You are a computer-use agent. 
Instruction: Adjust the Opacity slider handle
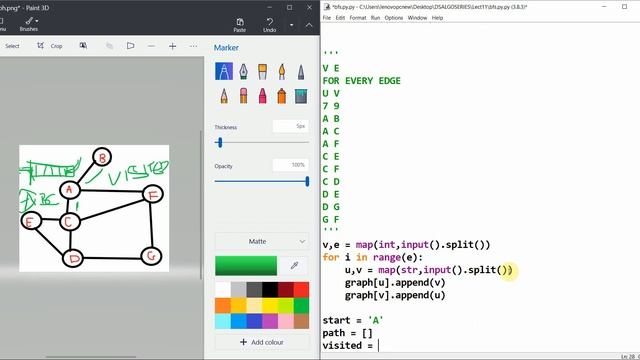(x=307, y=181)
